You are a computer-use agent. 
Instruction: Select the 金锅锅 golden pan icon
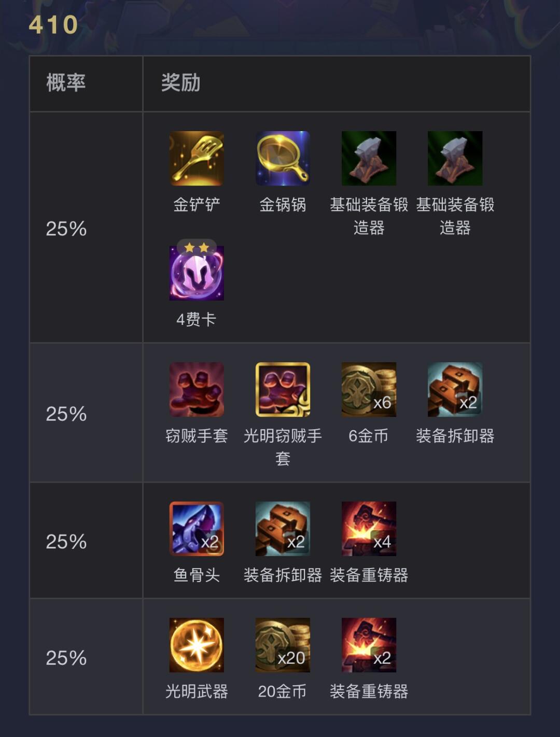[x=283, y=158]
